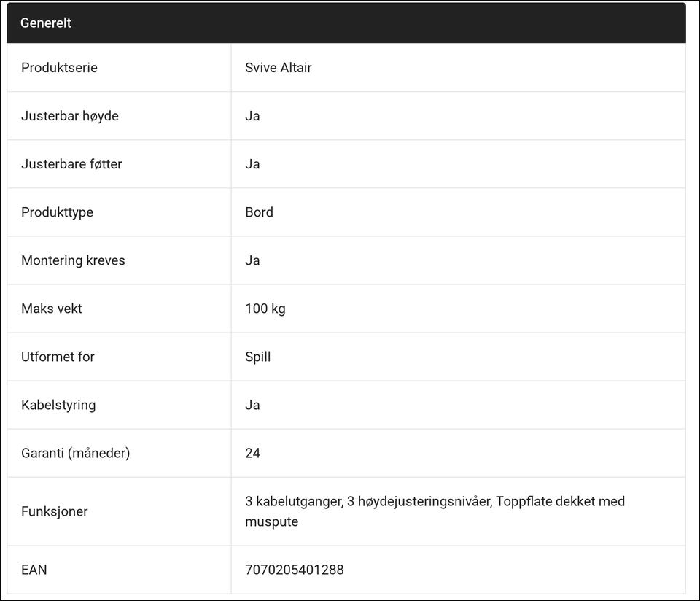Screen dimensions: 700x601
Task: Select the Justerbar høyde label
Action: 70,116
